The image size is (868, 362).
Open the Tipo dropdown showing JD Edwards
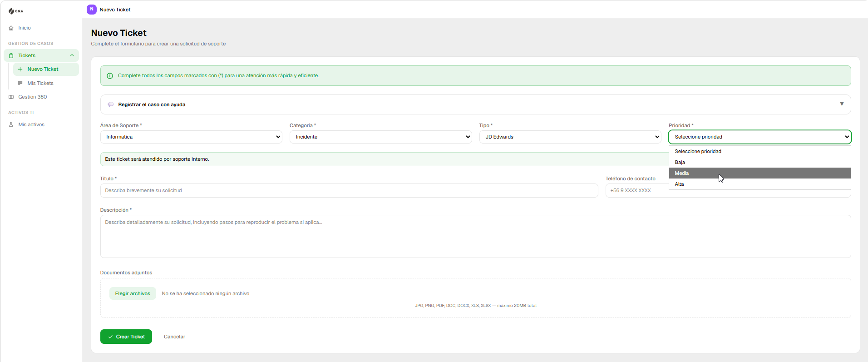pos(570,137)
